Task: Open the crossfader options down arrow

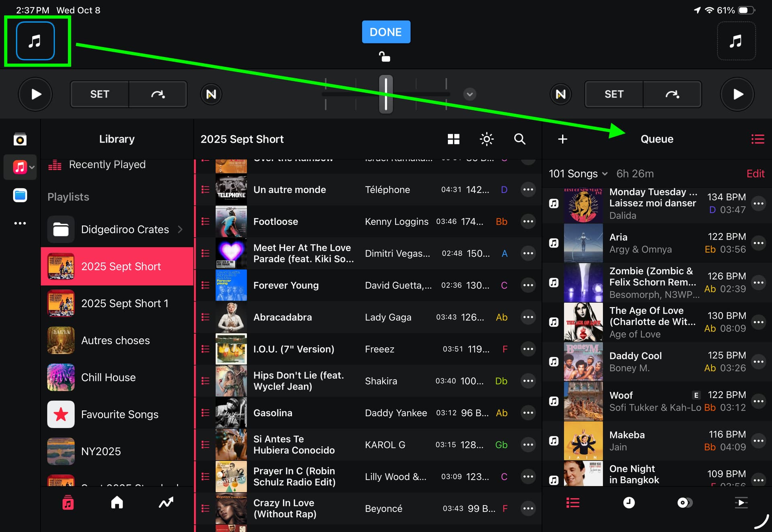Action: (x=470, y=94)
